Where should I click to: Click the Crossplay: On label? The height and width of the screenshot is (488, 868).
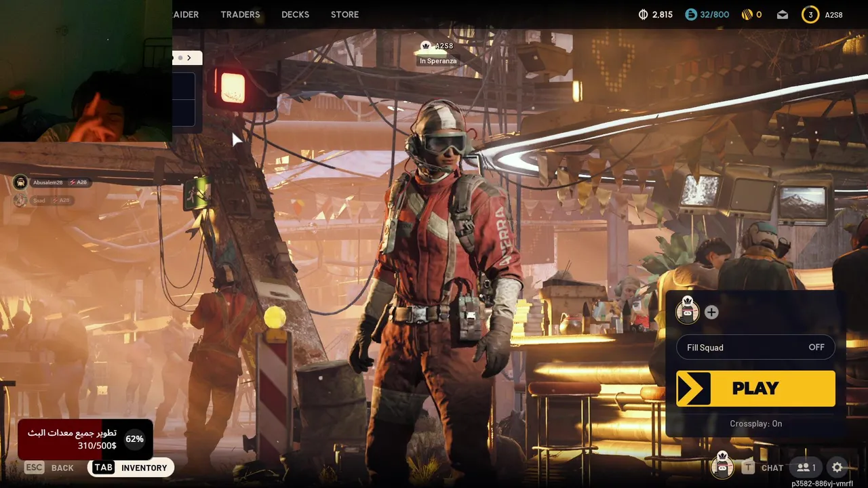point(755,424)
